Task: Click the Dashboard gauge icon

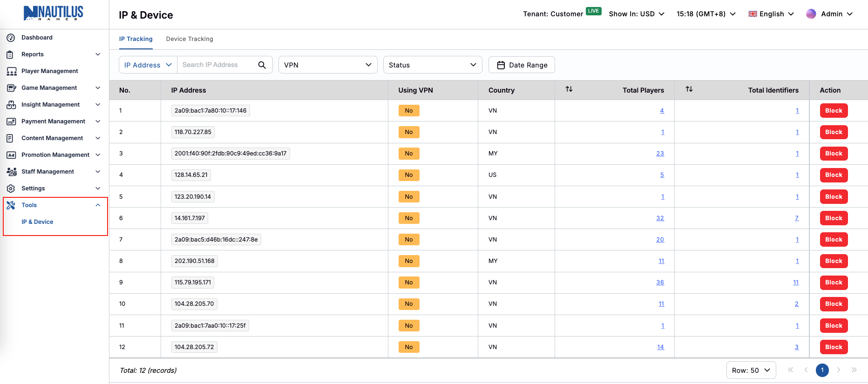Action: tap(11, 38)
